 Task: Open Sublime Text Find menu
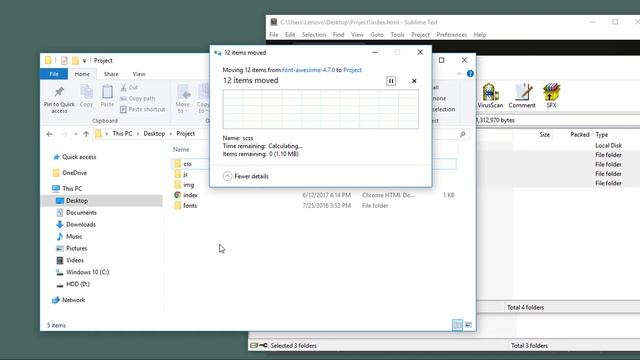338,35
